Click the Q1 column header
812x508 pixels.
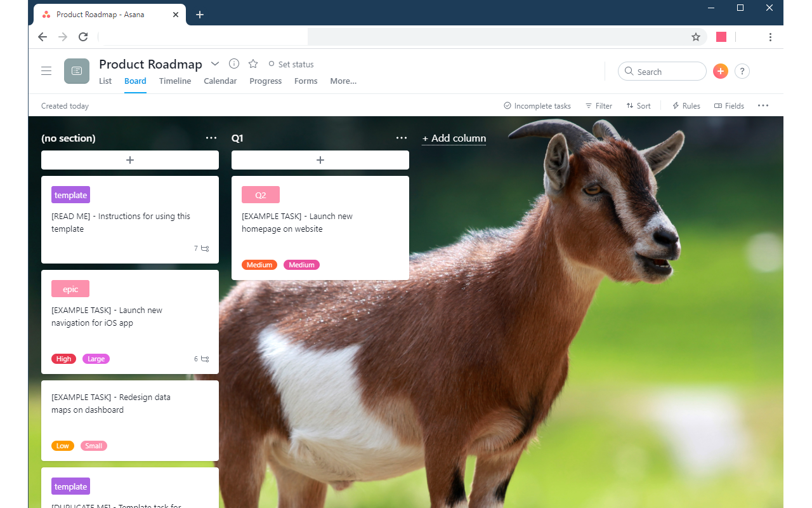pos(237,138)
